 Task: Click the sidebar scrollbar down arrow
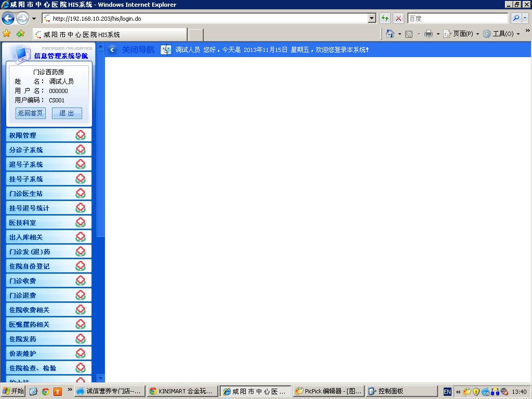pos(101,378)
